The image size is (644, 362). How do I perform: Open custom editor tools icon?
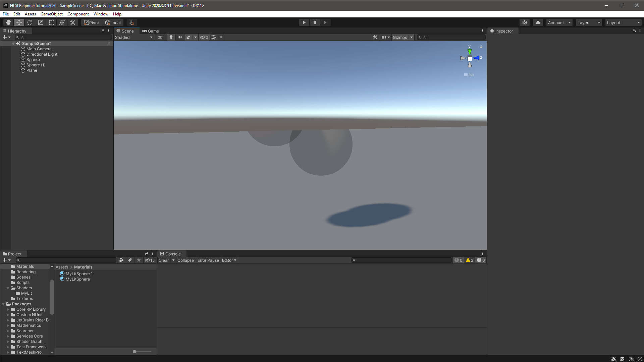[x=72, y=22]
